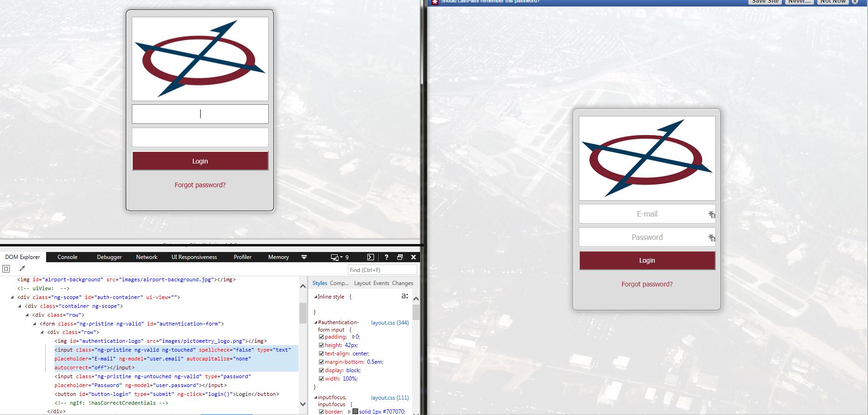
Task: Collapse the input:focus rule
Action: point(316,398)
